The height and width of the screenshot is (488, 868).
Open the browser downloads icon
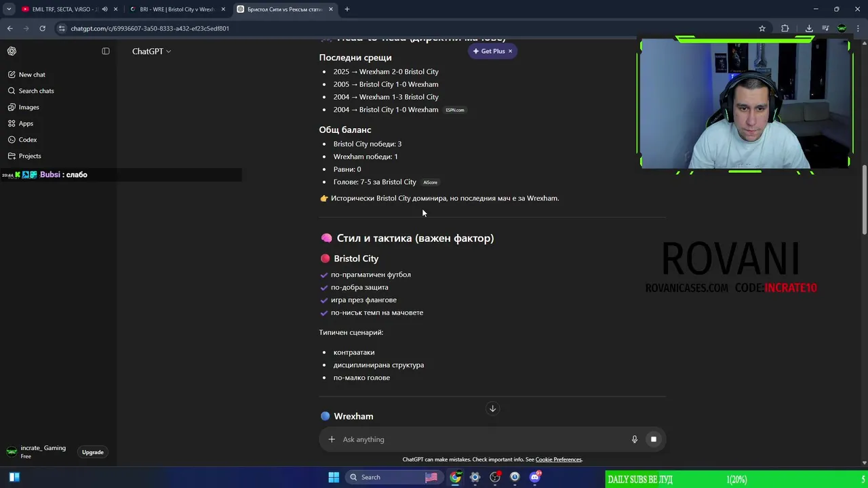click(809, 28)
